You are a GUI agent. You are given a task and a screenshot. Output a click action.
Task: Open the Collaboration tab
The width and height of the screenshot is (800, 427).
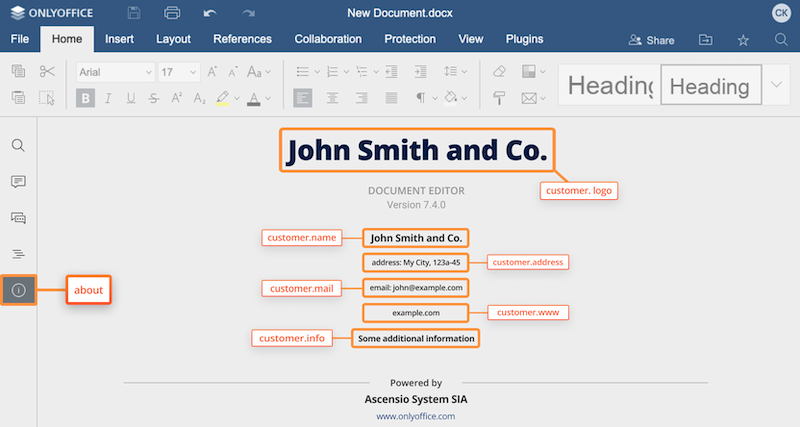point(328,39)
